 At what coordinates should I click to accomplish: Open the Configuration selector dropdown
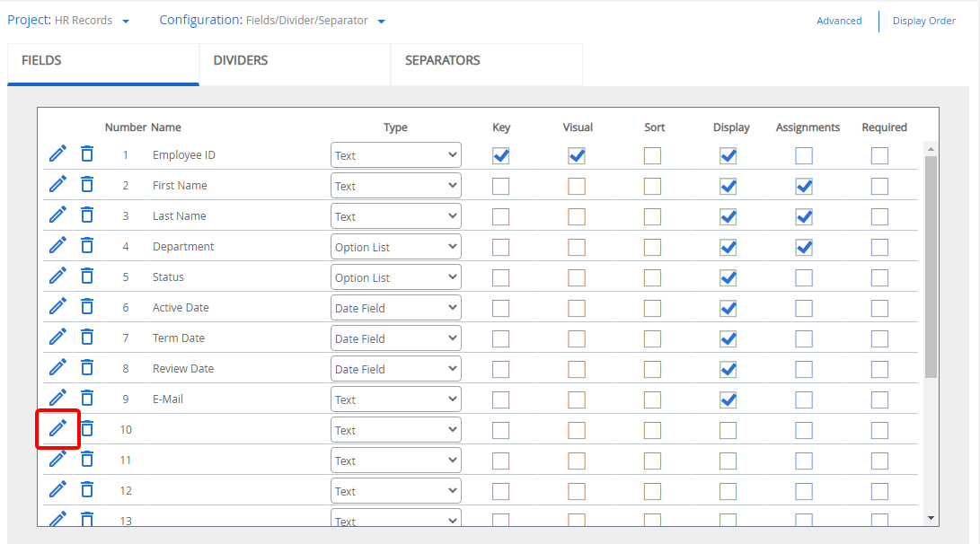[382, 22]
